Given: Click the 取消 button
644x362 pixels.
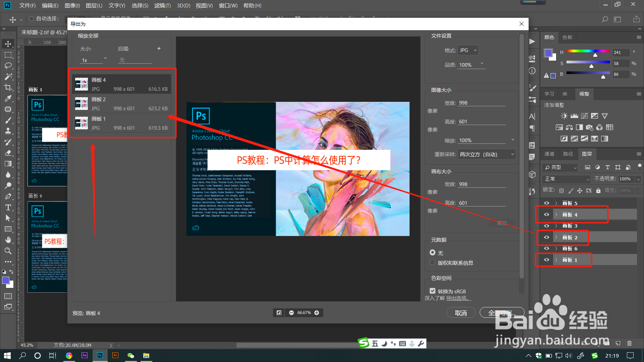Looking at the screenshot, I should click(x=461, y=313).
